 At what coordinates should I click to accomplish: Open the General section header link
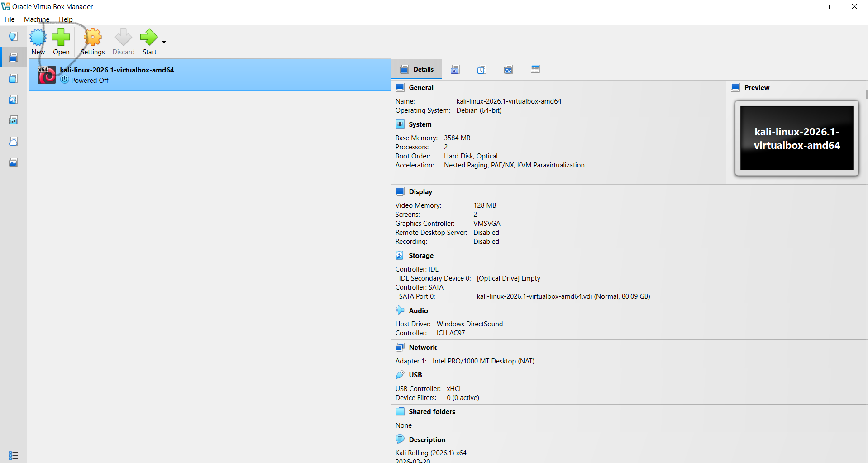click(421, 88)
